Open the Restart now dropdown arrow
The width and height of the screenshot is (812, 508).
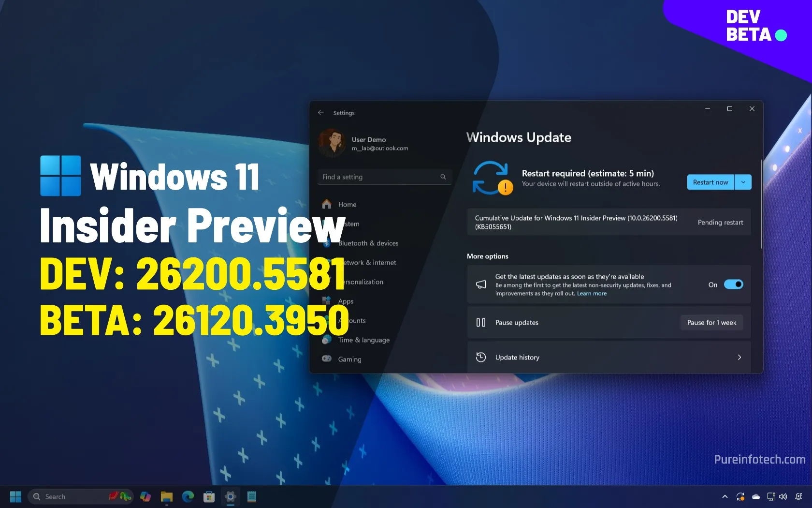click(x=744, y=182)
